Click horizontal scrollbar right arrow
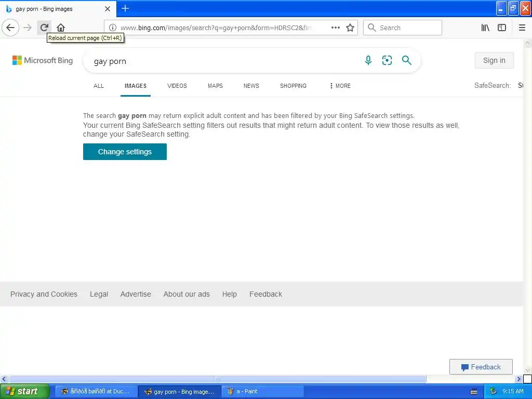Screen dimensions: 532x399 click(x=518, y=379)
